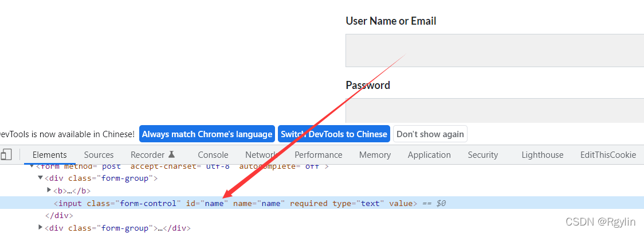
Task: Focus the Password input field
Action: tap(494, 110)
